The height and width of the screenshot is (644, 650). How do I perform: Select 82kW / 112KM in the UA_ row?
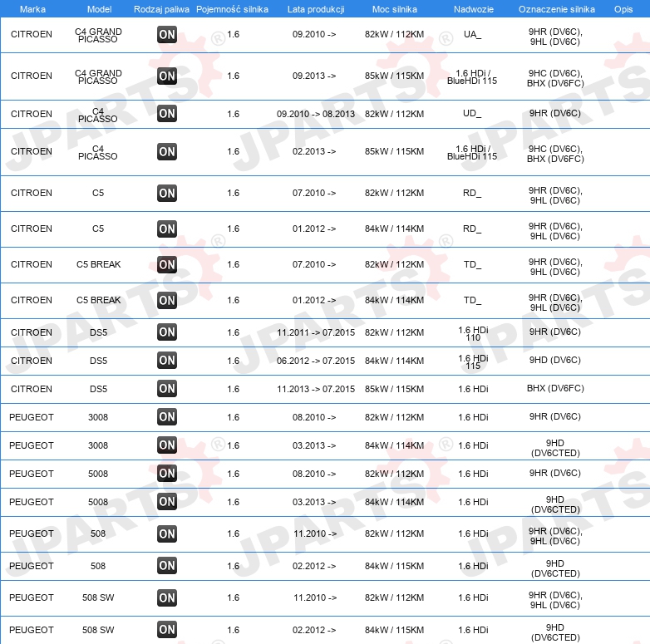click(x=394, y=34)
